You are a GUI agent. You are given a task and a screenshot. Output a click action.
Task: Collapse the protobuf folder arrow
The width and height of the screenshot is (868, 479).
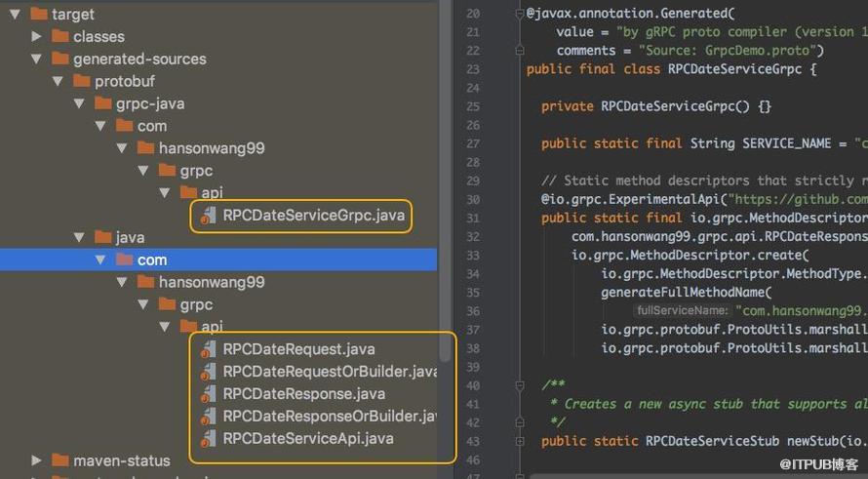click(58, 81)
